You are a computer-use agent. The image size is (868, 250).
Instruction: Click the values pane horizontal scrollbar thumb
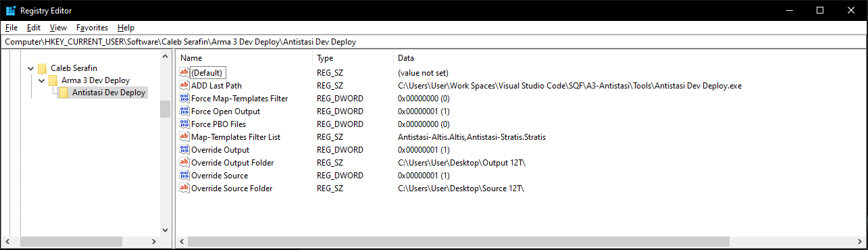point(459,241)
